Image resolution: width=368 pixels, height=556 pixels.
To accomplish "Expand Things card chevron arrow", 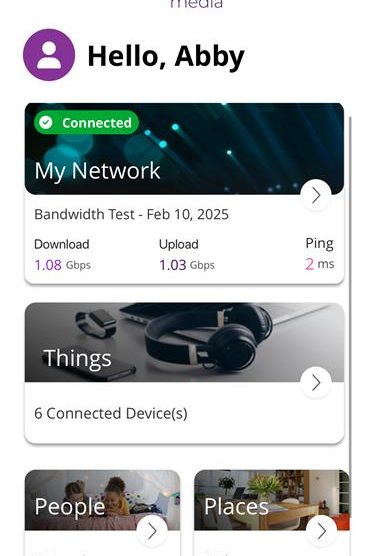I will click(316, 383).
